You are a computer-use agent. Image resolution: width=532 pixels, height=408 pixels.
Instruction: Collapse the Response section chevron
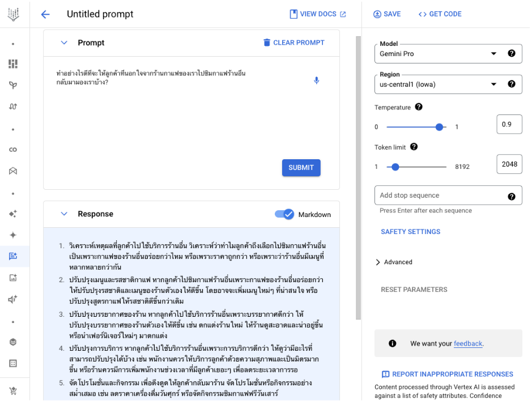coord(64,215)
